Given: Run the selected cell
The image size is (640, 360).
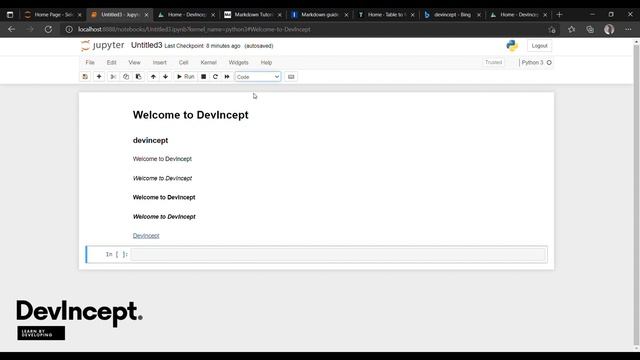Looking at the screenshot, I should pyautogui.click(x=185, y=77).
